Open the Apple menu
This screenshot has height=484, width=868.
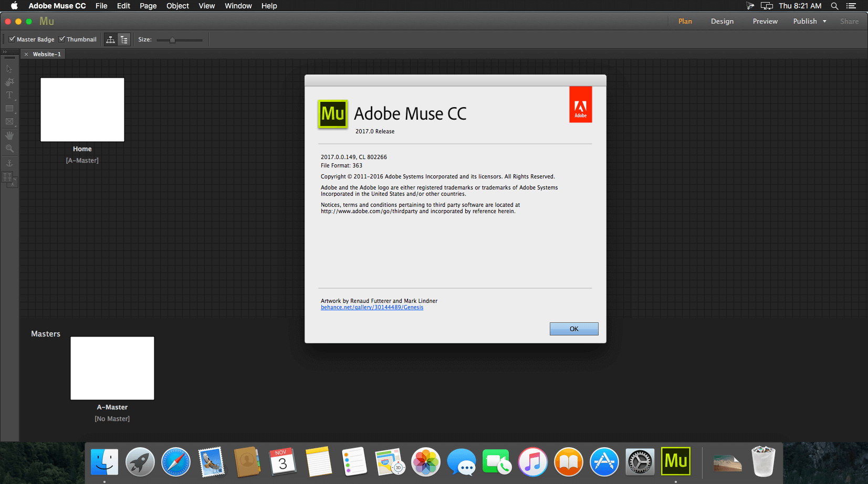14,6
